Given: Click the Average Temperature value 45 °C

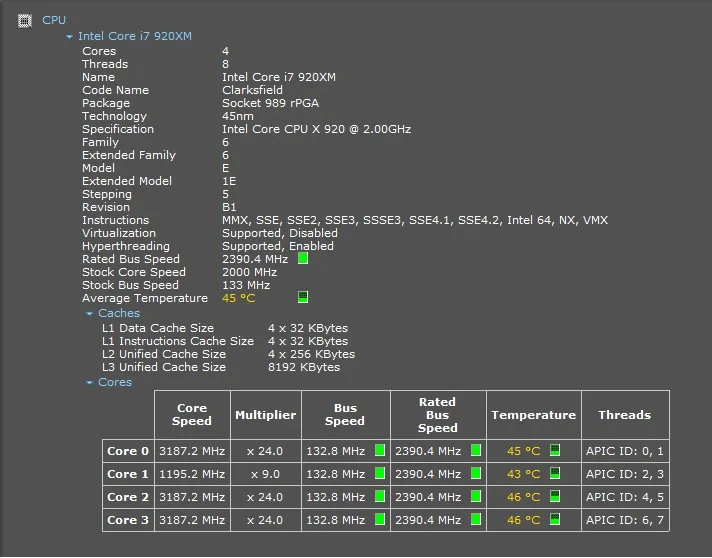Looking at the screenshot, I should tap(238, 298).
